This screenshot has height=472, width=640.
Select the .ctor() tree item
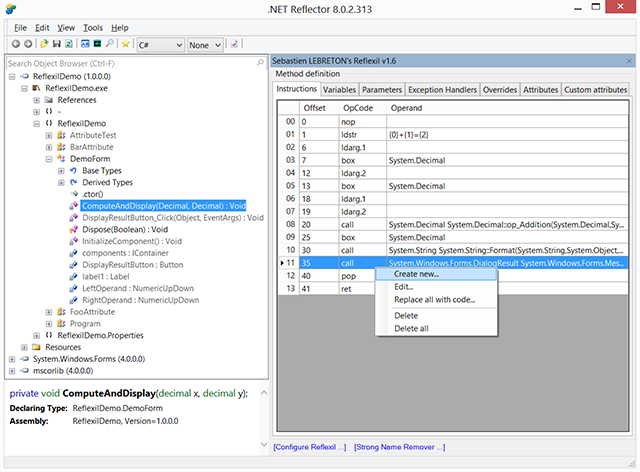click(x=93, y=194)
